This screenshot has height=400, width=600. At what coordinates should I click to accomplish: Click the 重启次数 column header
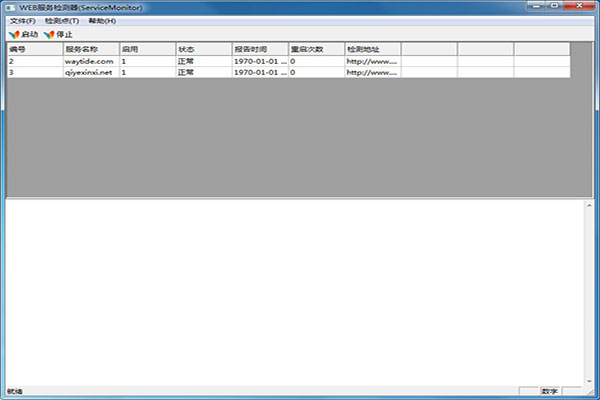click(315, 49)
